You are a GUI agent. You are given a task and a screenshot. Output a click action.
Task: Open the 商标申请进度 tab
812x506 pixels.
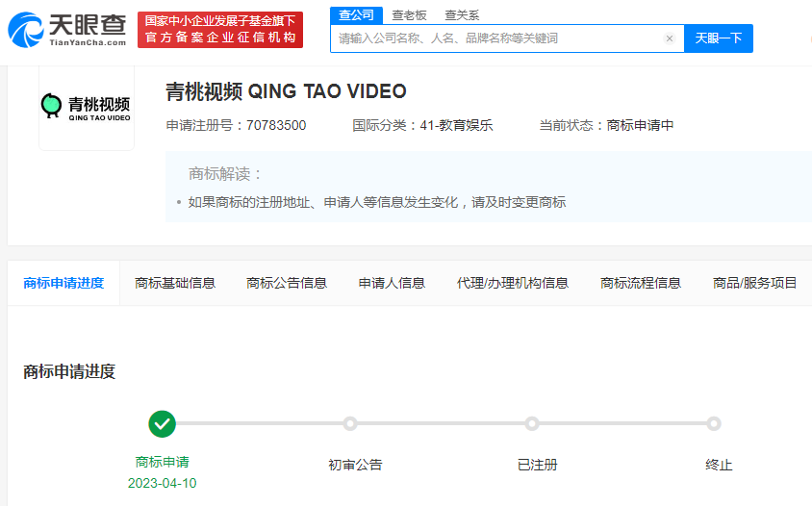click(63, 283)
